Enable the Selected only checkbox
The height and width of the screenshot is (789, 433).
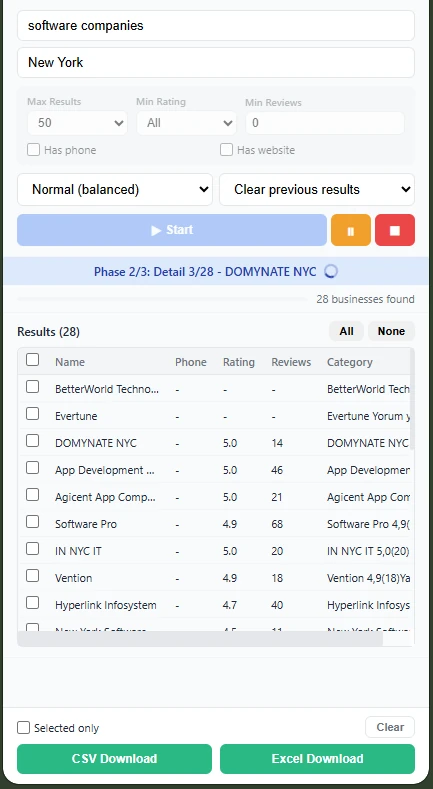click(x=23, y=728)
